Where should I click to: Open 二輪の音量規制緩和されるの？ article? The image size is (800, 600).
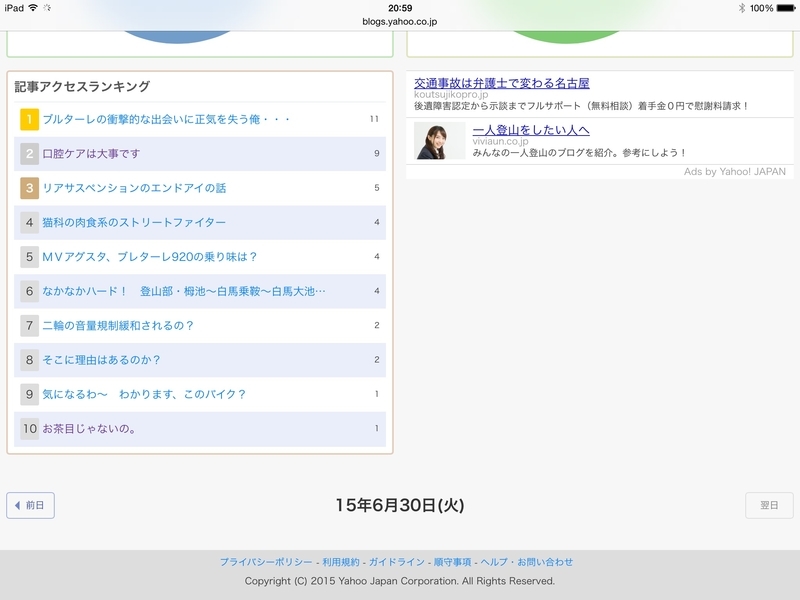point(118,326)
